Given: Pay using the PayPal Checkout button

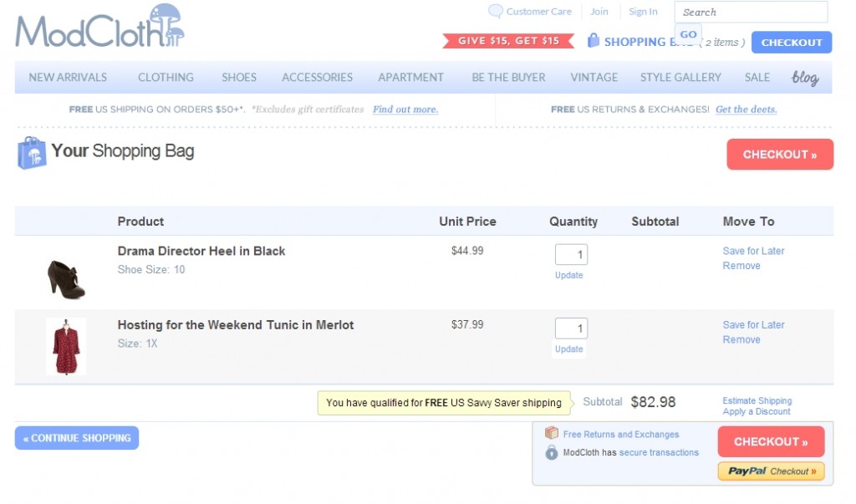Looking at the screenshot, I should pos(771,471).
